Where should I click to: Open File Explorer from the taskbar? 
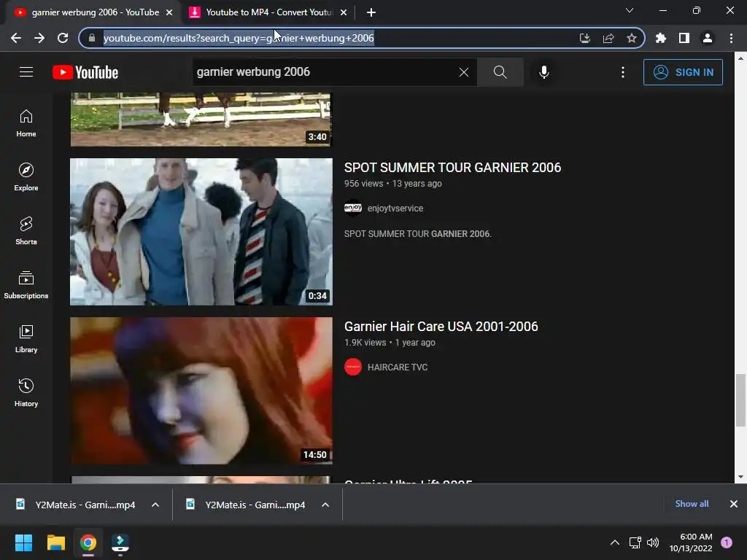coord(55,542)
